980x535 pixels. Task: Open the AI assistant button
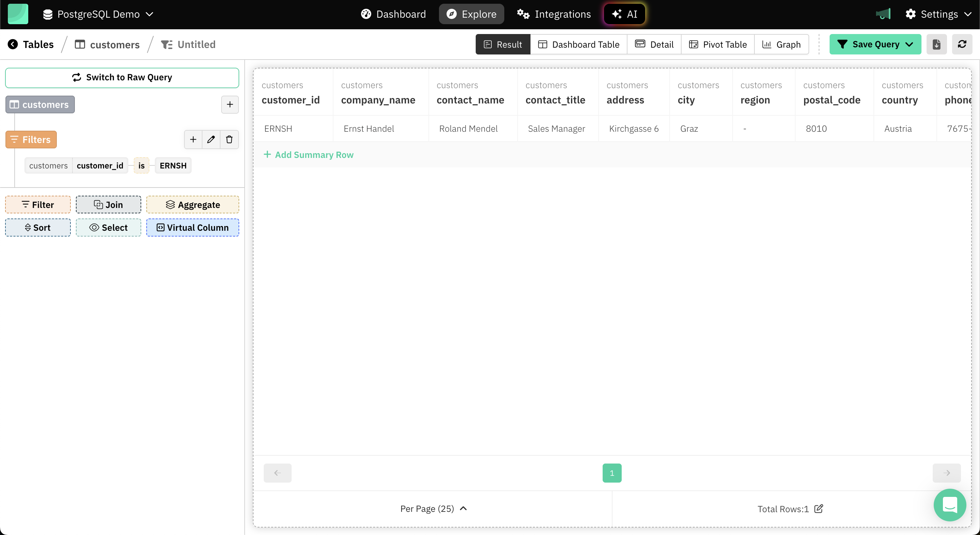(624, 14)
